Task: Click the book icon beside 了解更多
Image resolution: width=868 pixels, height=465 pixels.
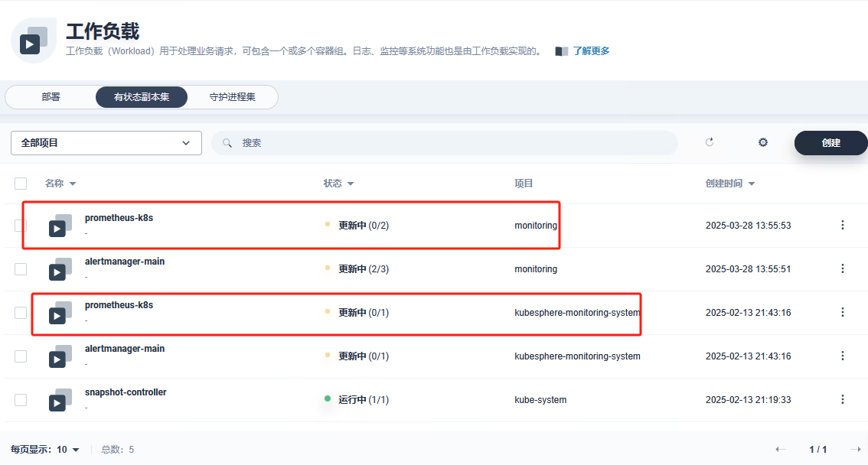Action: [561, 51]
